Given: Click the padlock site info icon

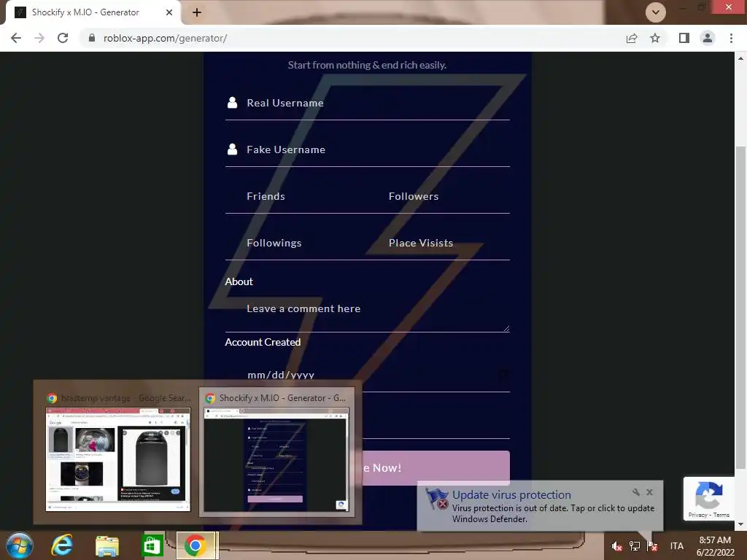Looking at the screenshot, I should [x=92, y=38].
